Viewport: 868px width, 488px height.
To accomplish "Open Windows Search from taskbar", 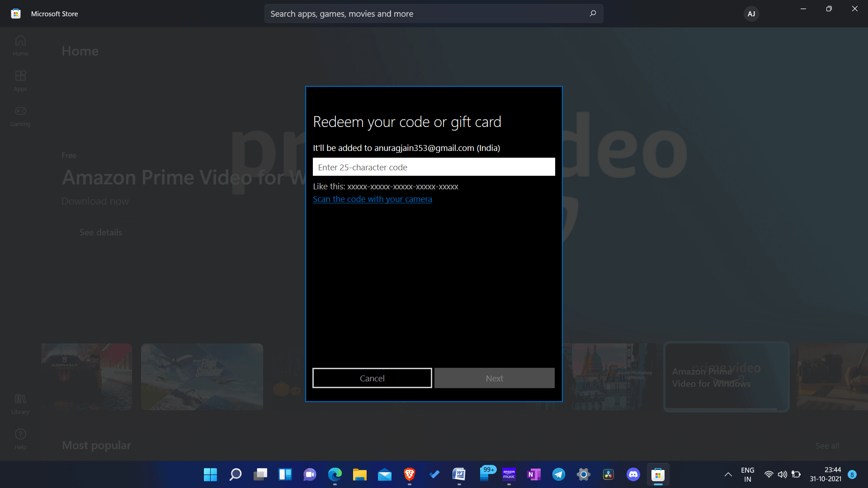I will coord(236,474).
